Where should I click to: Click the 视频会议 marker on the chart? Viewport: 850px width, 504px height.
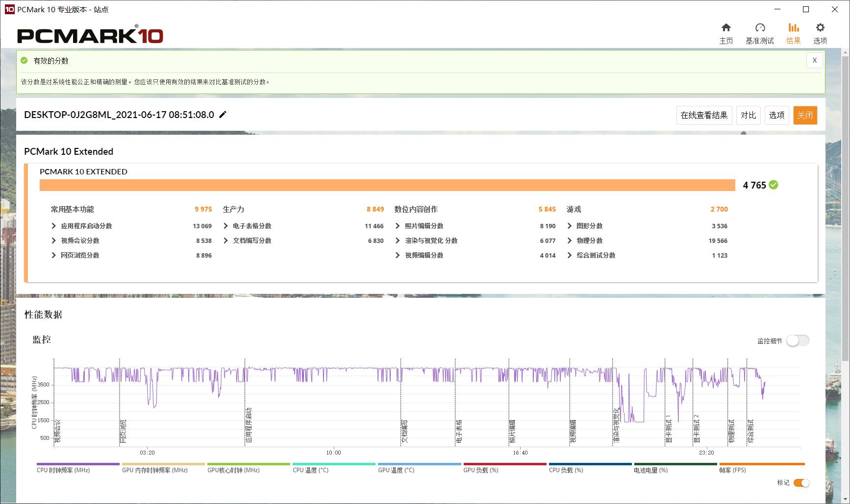tap(57, 431)
